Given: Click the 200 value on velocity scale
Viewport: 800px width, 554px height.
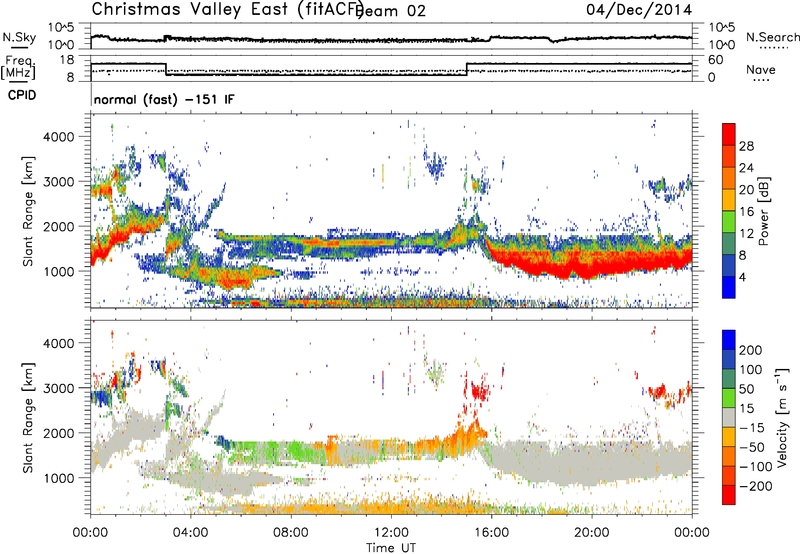Looking at the screenshot, I should pos(751,350).
